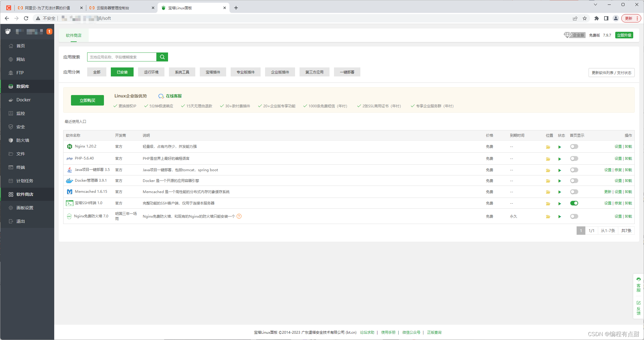
Task: Toggle homepage display for PHP-5.6.40
Action: pos(574,159)
